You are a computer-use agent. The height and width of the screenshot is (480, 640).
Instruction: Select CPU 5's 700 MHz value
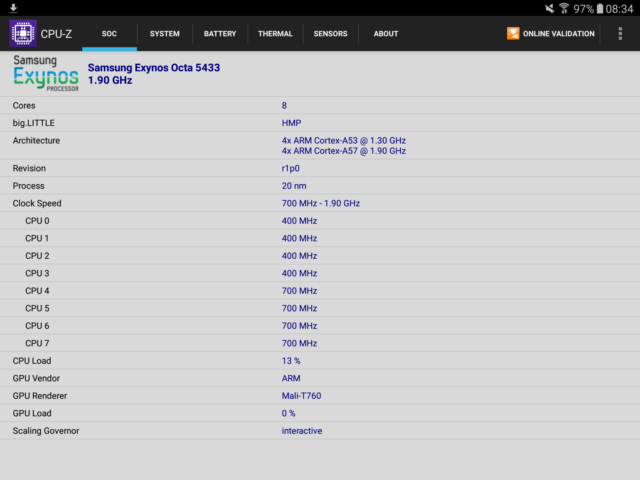[x=299, y=308]
